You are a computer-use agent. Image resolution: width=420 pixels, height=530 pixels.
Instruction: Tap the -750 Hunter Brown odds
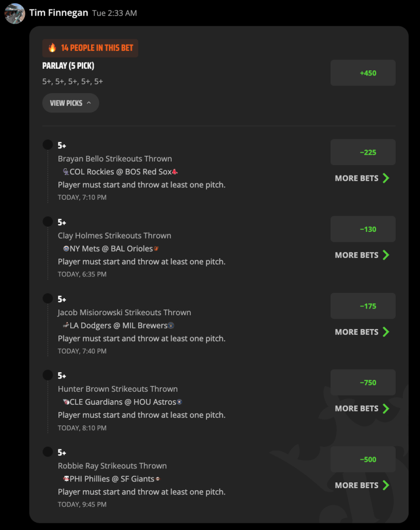(x=363, y=382)
